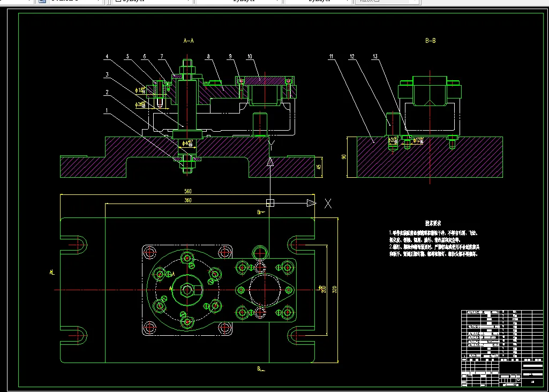Viewport: 549px width, 392px height.
Task: Pick part balloon number 11
Action: point(330,56)
